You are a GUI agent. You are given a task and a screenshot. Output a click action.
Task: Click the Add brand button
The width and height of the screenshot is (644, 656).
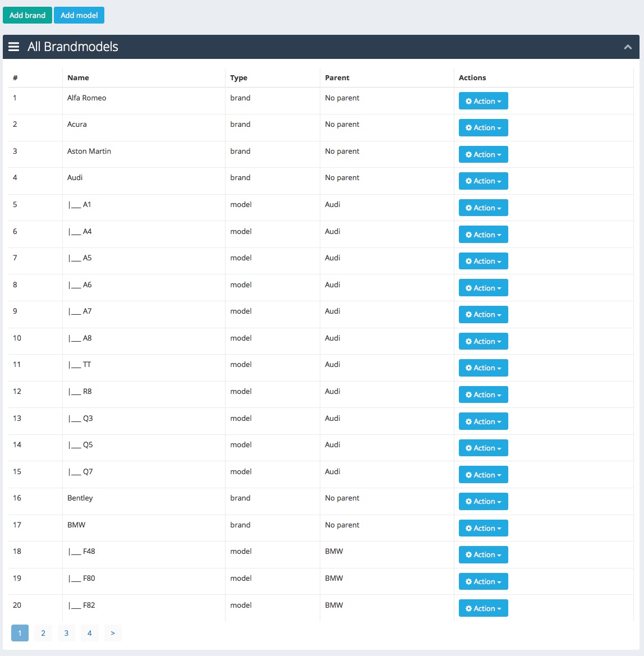27,15
